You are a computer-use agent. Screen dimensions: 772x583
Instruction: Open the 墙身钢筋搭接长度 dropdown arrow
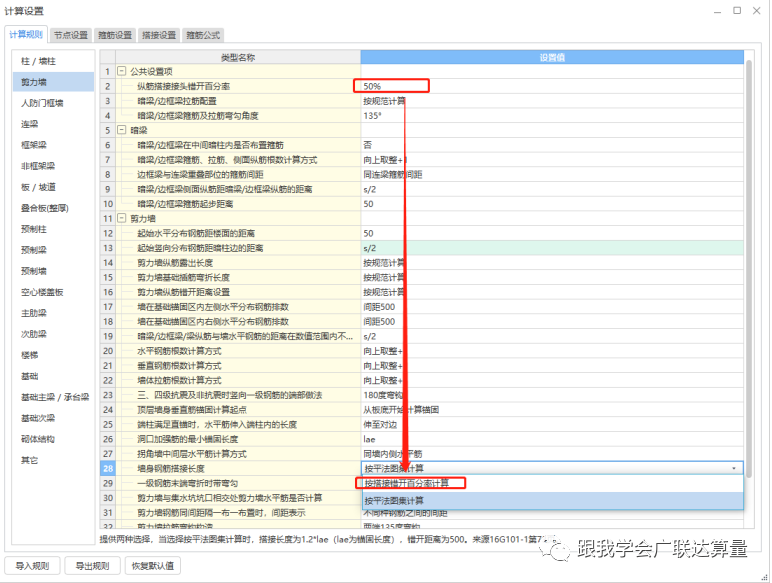click(x=734, y=468)
